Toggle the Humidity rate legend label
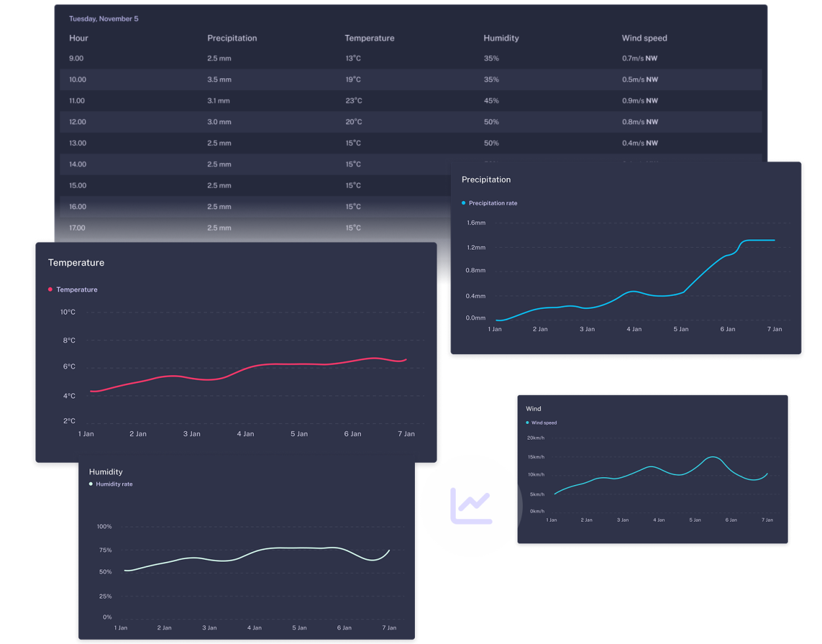The width and height of the screenshot is (822, 644). 114,484
